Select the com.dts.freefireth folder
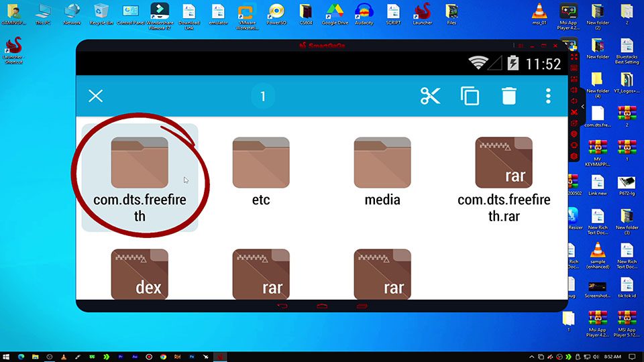 pyautogui.click(x=140, y=177)
